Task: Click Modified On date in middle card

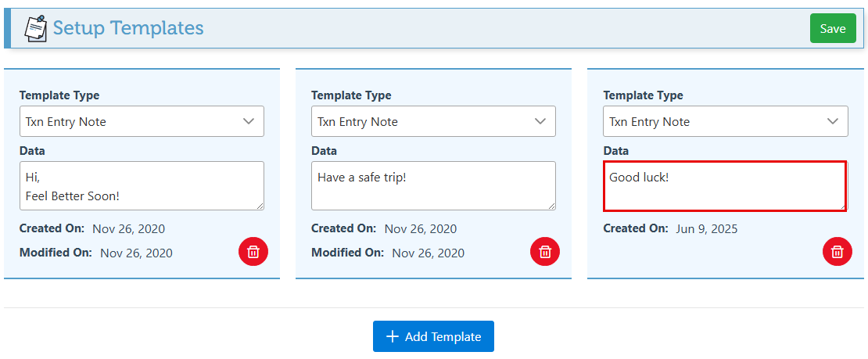Action: (x=428, y=253)
